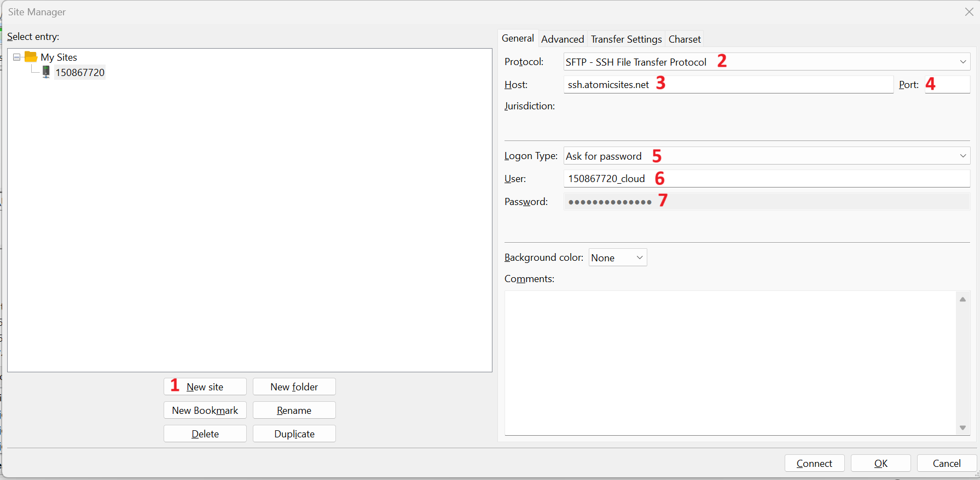Viewport: 980px width, 480px height.
Task: Click the server icon beside 150867720
Action: coord(46,72)
